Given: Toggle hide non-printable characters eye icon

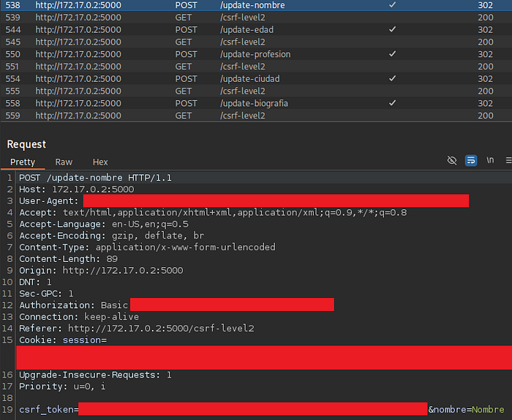Looking at the screenshot, I should click(452, 160).
